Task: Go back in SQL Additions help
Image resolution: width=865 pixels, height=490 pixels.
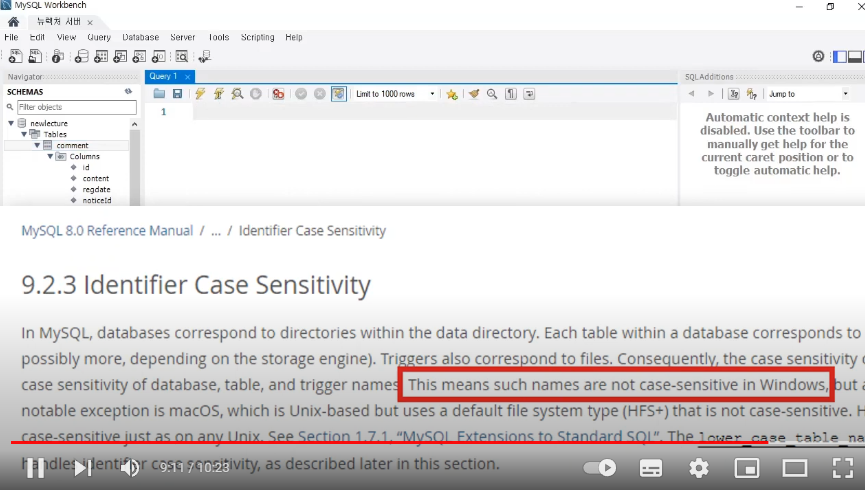Action: 691,94
